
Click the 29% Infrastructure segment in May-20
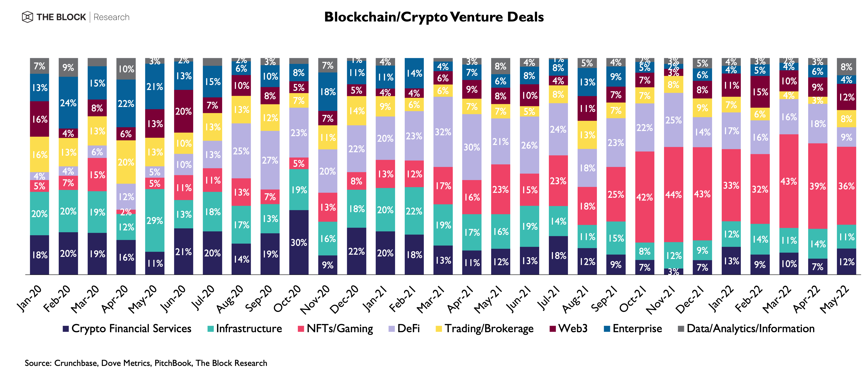pyautogui.click(x=155, y=220)
